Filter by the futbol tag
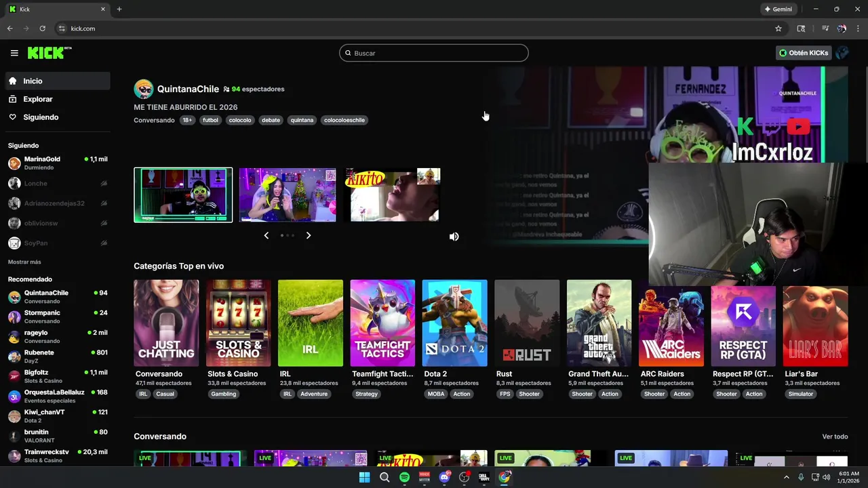This screenshot has width=868, height=488. pyautogui.click(x=211, y=120)
